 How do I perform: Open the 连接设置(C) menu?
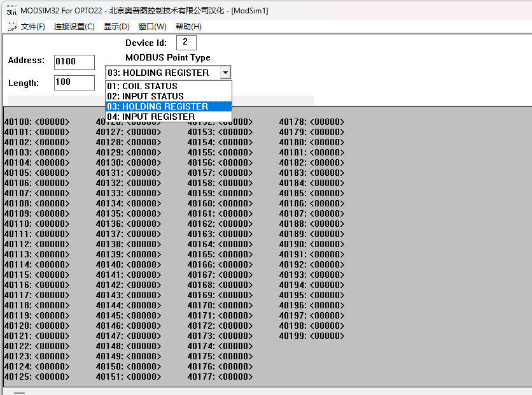coord(74,27)
